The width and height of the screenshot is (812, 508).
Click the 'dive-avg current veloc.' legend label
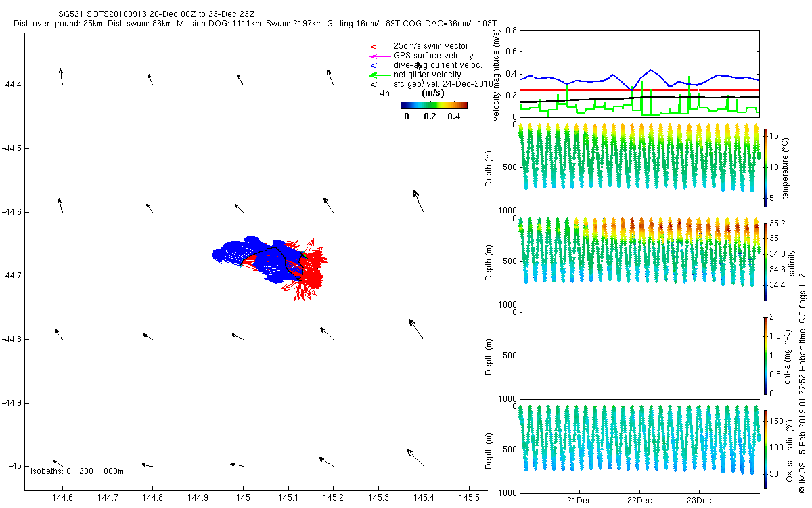click(x=438, y=65)
